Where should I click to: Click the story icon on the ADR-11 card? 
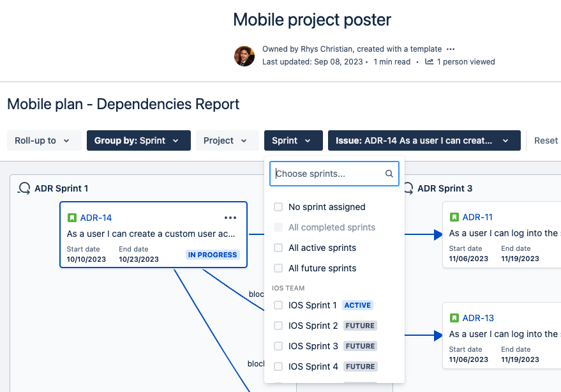454,217
